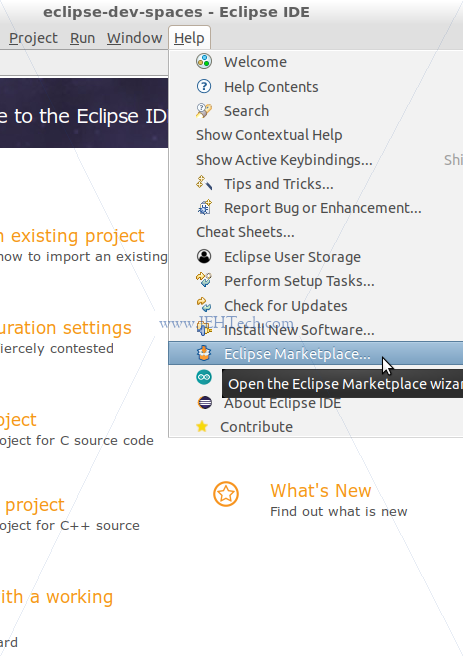Select Show Active Keybindings entry
Screen dimensions: 463x656
coord(284,160)
